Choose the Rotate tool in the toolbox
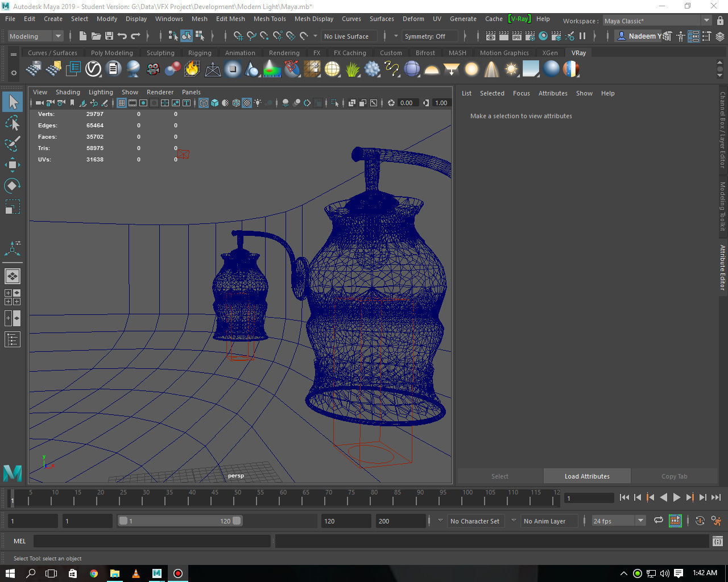The height and width of the screenshot is (582, 728). pos(13,186)
